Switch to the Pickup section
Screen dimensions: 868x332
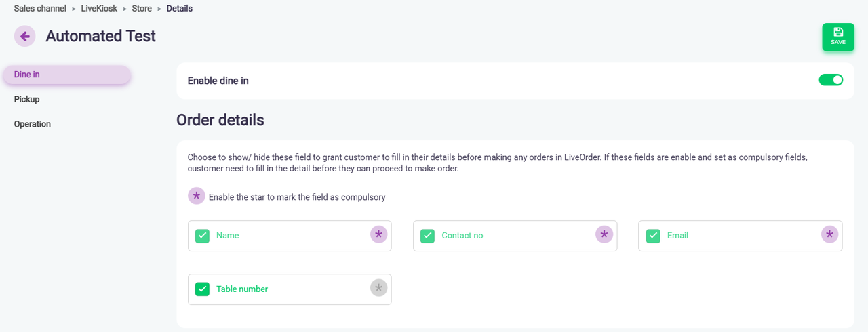[x=27, y=100]
